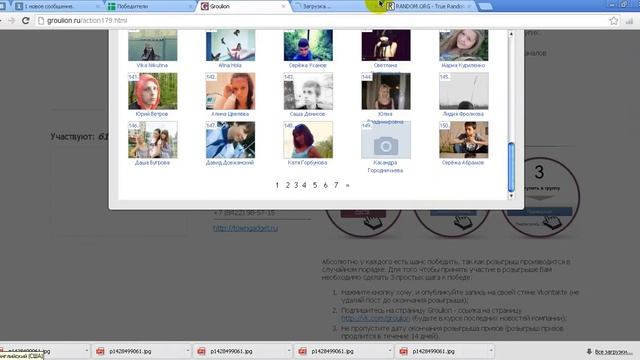Click the name link Светлана
The width and height of the screenshot is (640, 360).
[385, 65]
